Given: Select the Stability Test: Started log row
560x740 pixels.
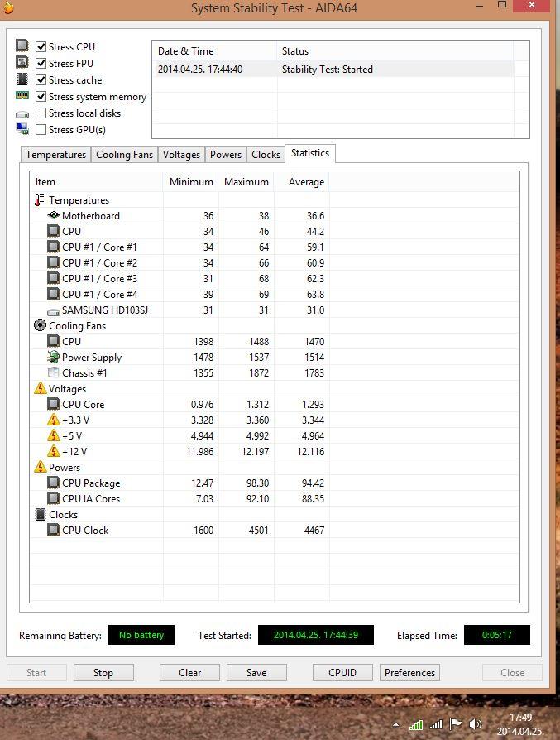Looking at the screenshot, I should (x=333, y=70).
